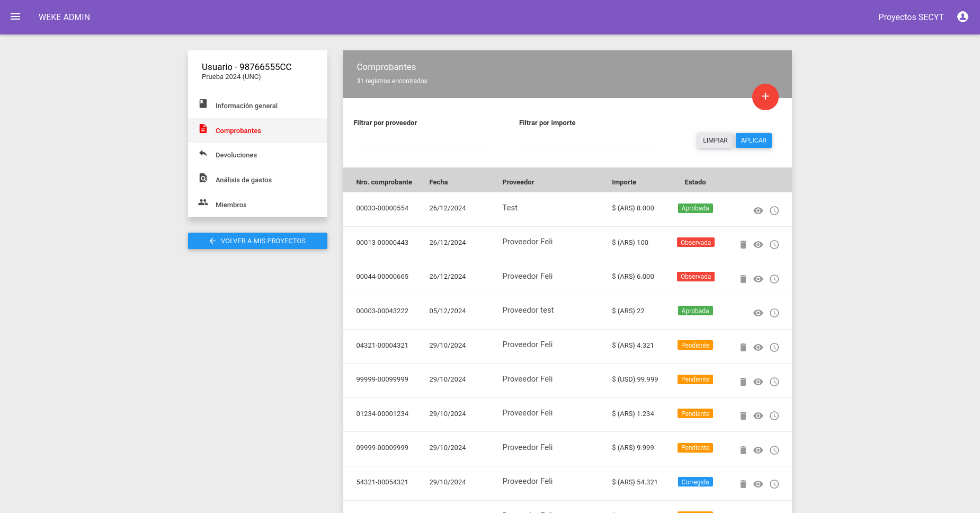This screenshot has width=980, height=513.
Task: Click Pendiente badge for 99999-00099999
Action: click(x=695, y=379)
